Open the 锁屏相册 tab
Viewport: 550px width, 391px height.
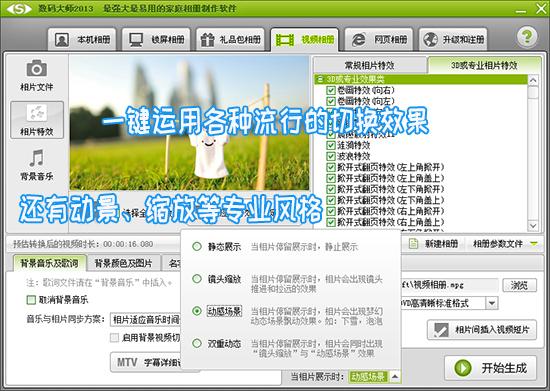tap(156, 40)
